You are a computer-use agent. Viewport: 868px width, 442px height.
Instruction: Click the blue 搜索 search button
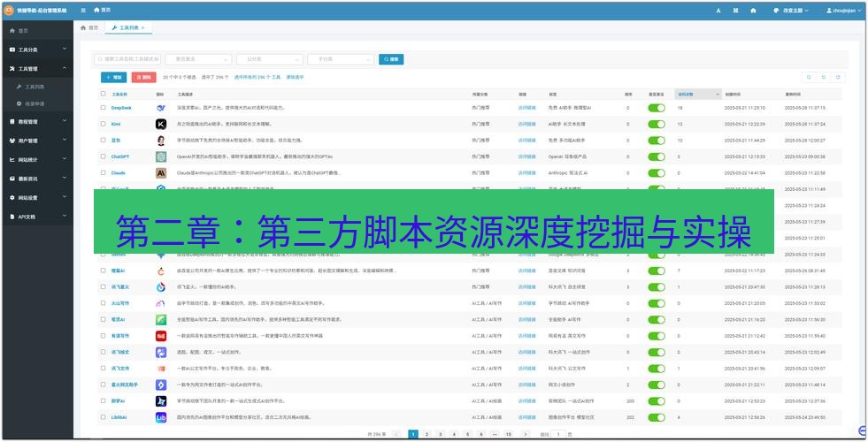(x=391, y=59)
